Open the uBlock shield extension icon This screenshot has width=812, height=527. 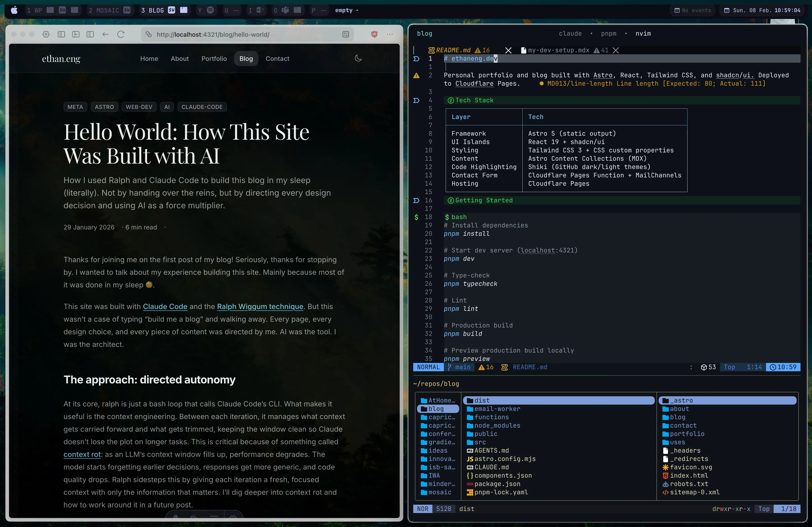tap(374, 34)
